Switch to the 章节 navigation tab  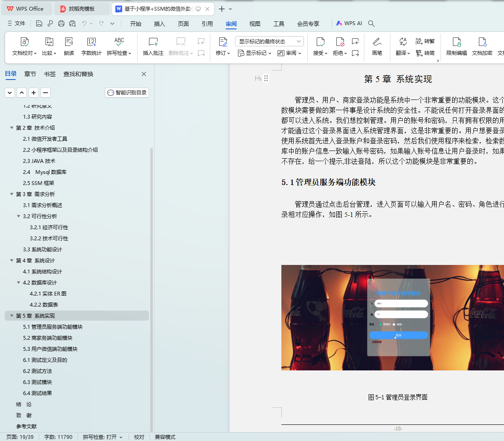(x=30, y=74)
